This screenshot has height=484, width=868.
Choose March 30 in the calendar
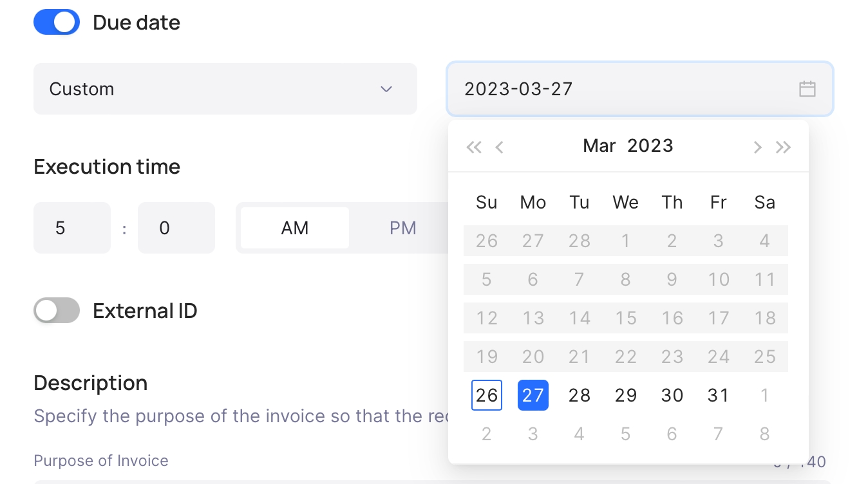672,395
